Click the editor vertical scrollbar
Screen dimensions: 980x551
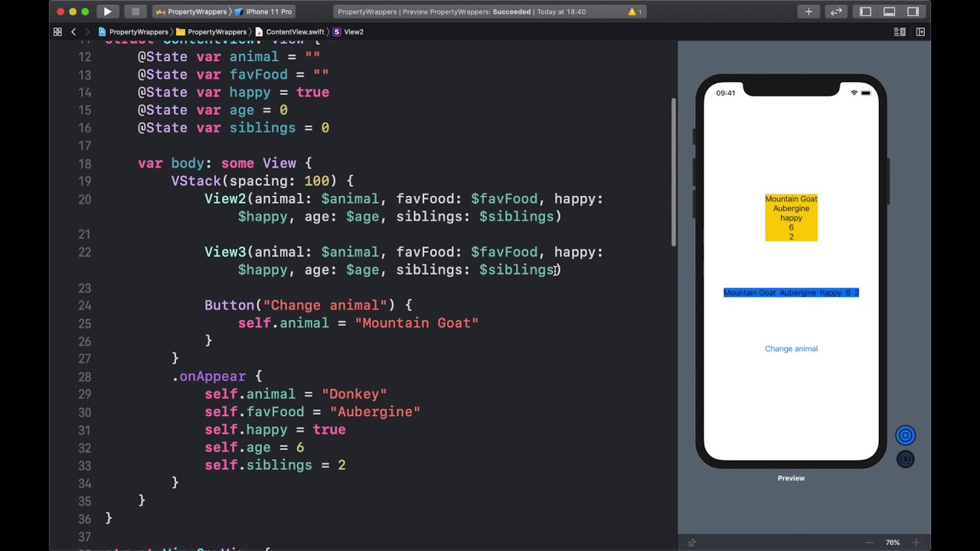coord(674,172)
